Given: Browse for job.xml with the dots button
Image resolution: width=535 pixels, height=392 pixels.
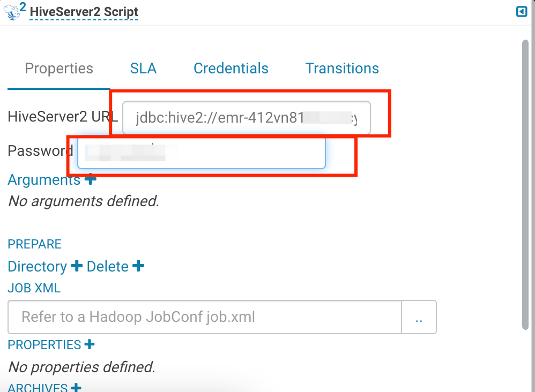Looking at the screenshot, I should [x=419, y=317].
